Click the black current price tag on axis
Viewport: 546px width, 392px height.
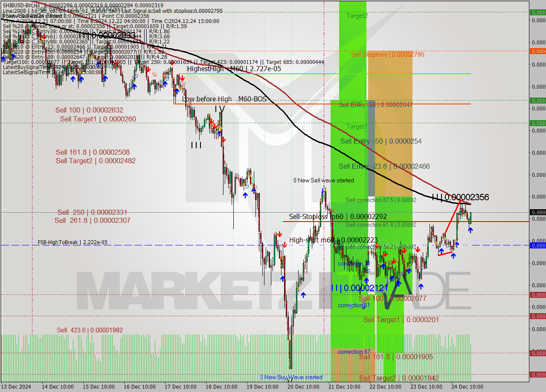click(537, 212)
